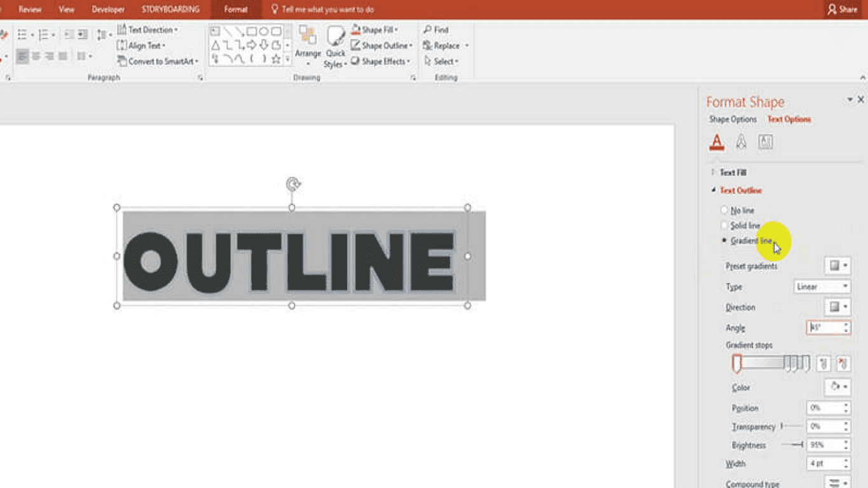Open the Numbering list button
Viewport: 868px width, 488px height.
[46, 35]
